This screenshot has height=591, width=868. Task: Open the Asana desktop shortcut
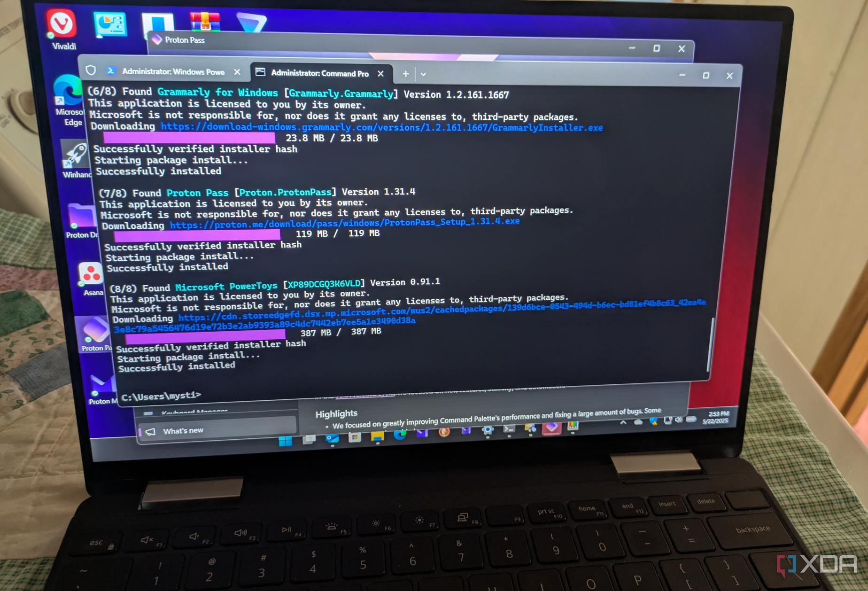click(x=91, y=279)
